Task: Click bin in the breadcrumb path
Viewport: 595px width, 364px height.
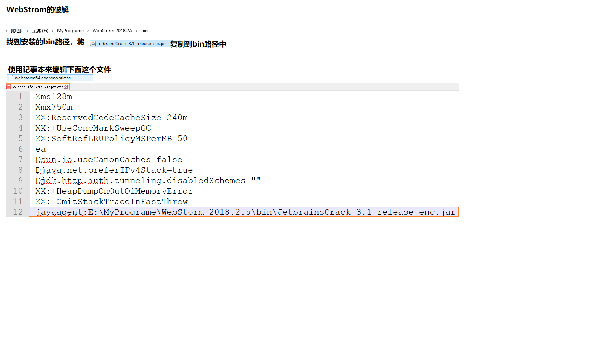Action: pyautogui.click(x=144, y=31)
